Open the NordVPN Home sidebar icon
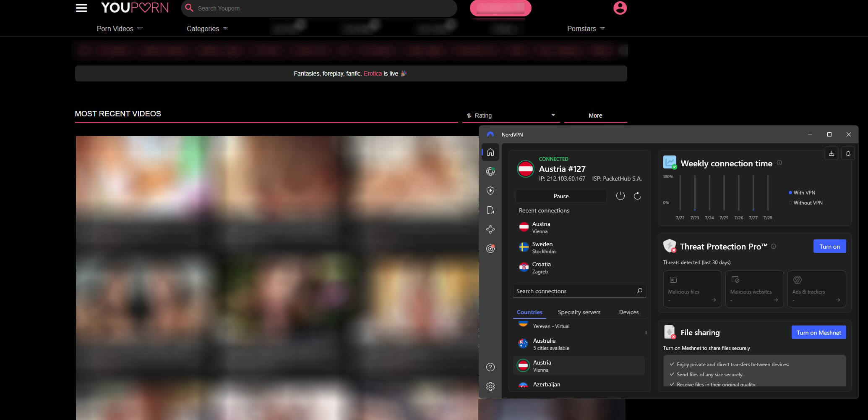The height and width of the screenshot is (420, 868). [x=490, y=152]
